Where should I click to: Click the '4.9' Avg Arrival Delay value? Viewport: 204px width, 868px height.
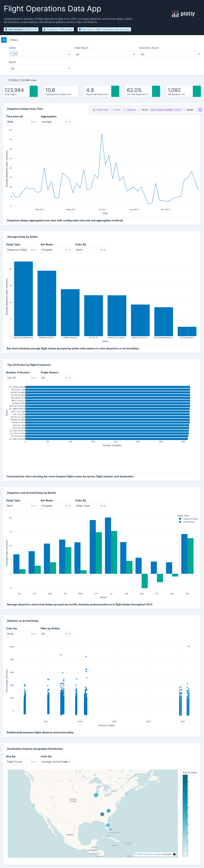(90, 90)
